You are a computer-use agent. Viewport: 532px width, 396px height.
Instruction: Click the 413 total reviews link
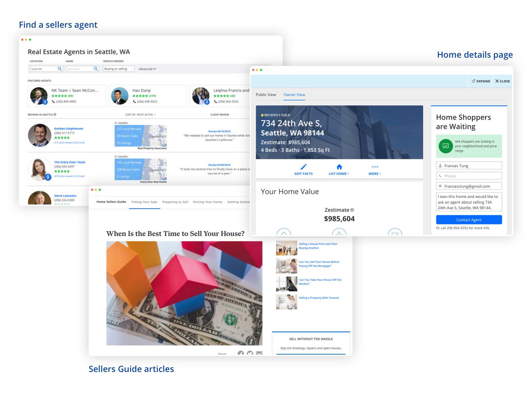click(x=69, y=143)
